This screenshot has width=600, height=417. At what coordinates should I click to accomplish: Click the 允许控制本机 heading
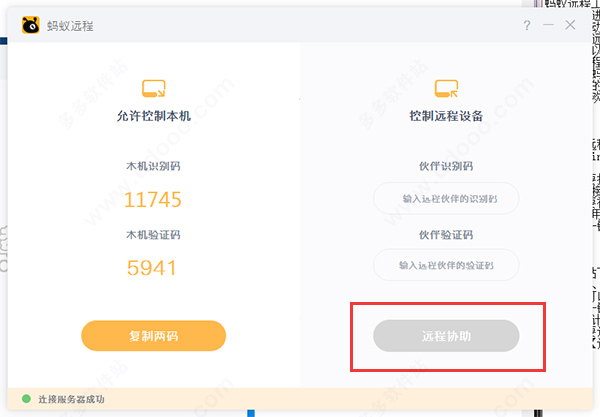click(x=153, y=116)
